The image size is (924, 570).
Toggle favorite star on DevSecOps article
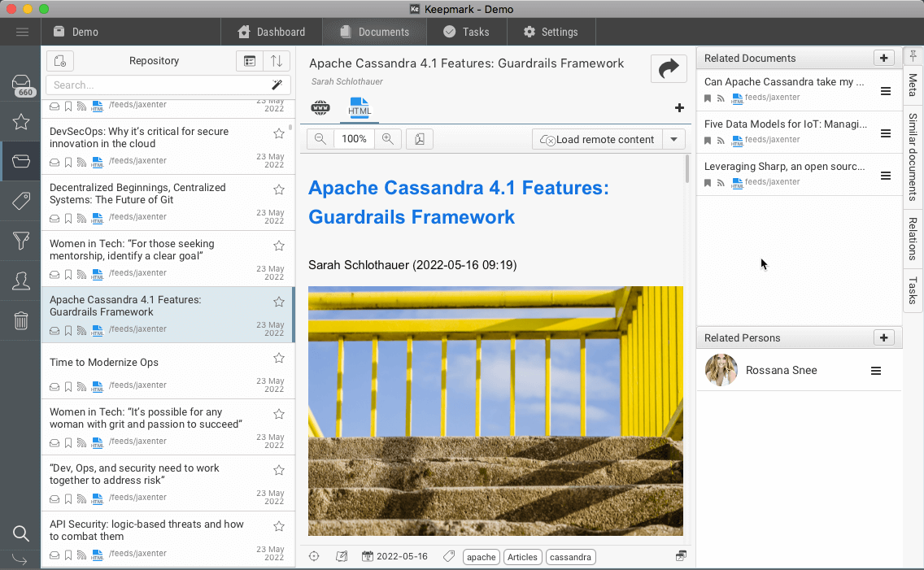click(x=279, y=133)
